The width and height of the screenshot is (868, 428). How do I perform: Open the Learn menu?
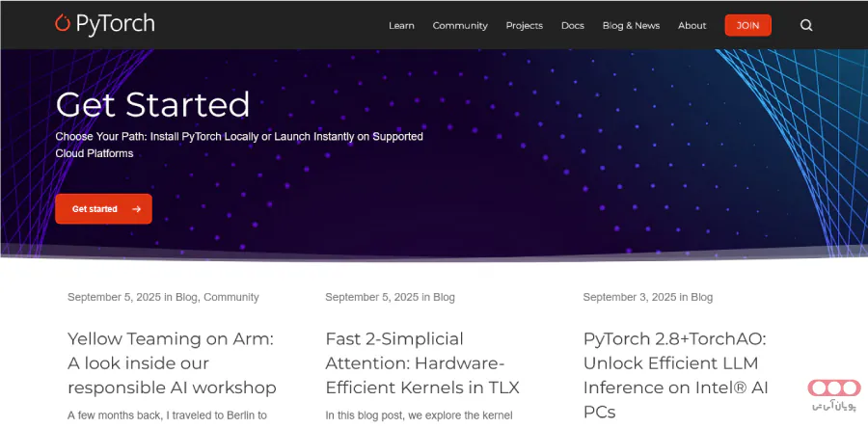(401, 25)
